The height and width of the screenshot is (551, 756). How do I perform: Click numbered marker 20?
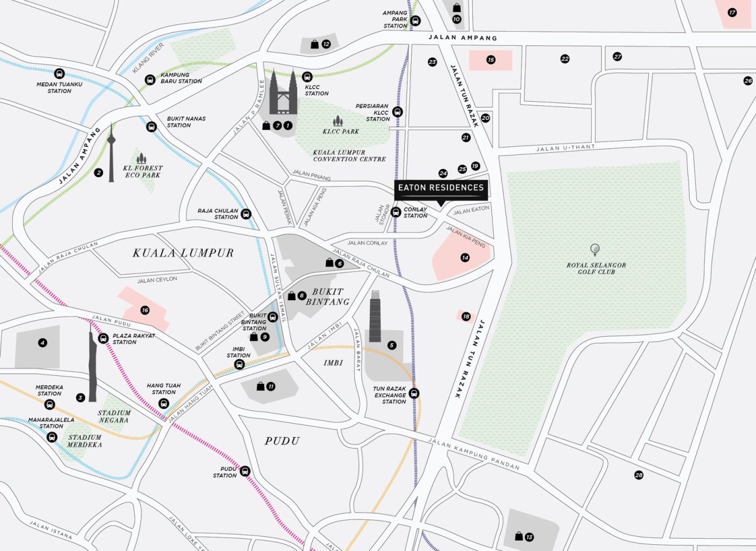[x=485, y=118]
